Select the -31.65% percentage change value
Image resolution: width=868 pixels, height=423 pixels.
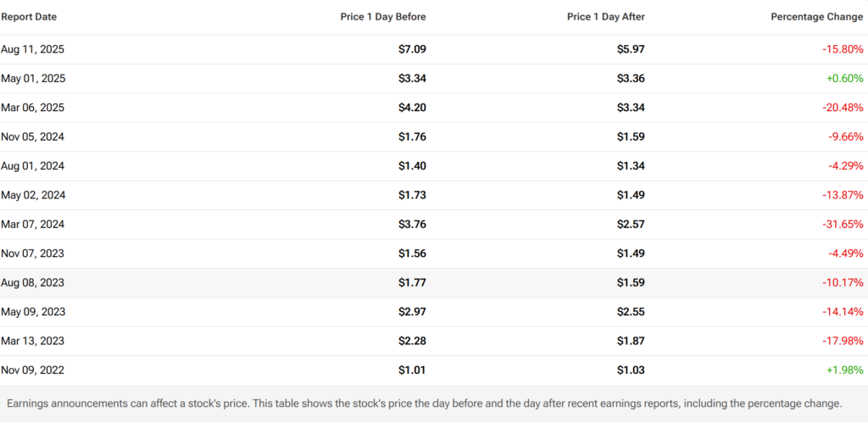843,225
